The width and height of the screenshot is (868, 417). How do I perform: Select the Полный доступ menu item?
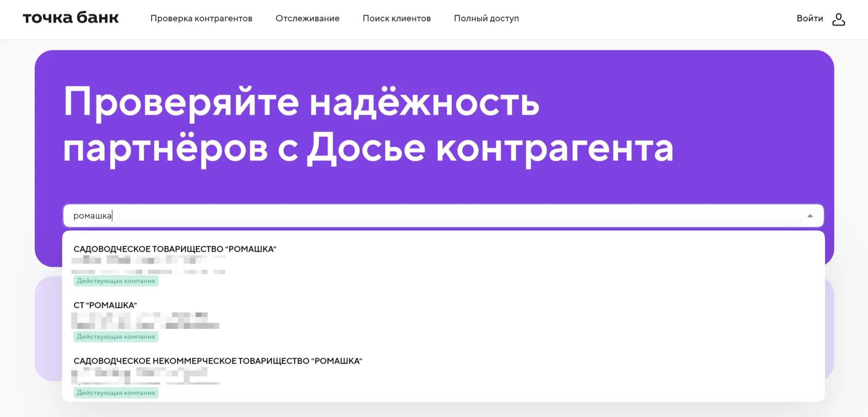tap(486, 18)
